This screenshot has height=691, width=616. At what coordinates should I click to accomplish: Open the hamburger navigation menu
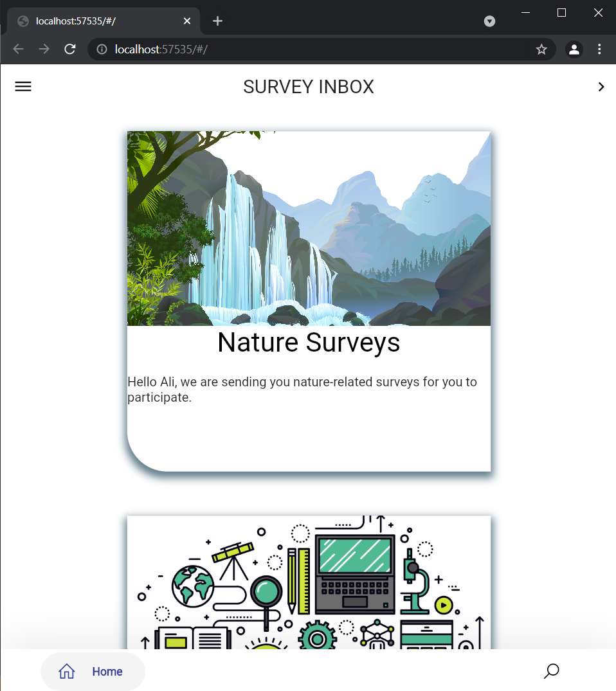[23, 86]
